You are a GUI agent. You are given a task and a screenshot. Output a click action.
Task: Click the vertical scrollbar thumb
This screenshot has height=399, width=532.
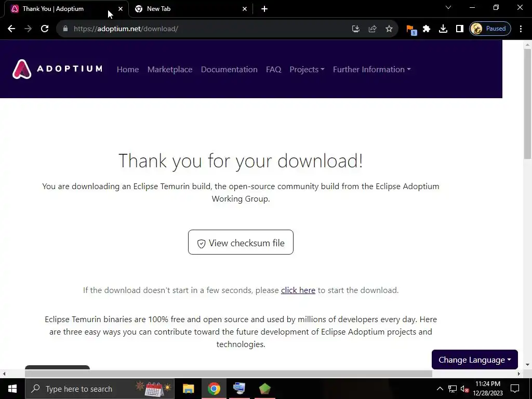527,103
